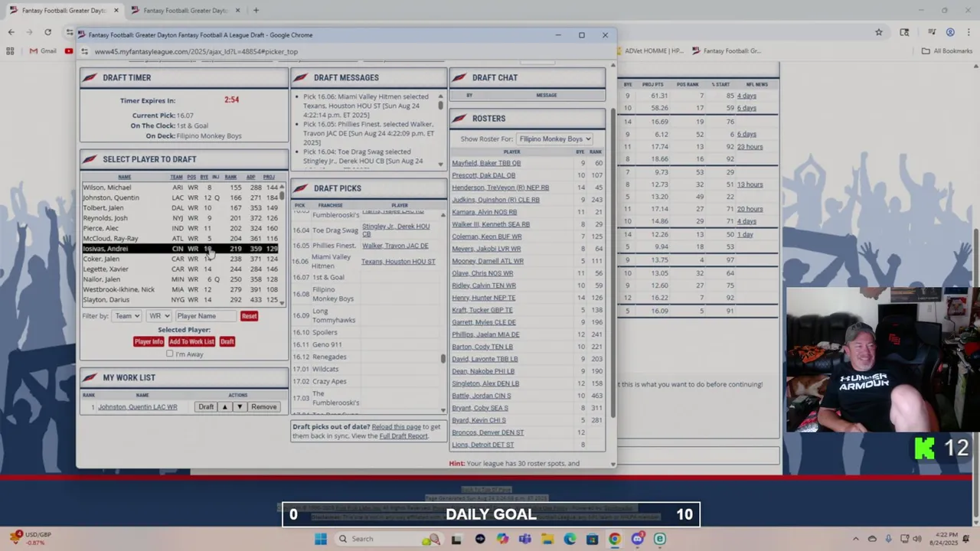This screenshot has height=551, width=980.
Task: Click Add To Work List button
Action: pos(191,341)
